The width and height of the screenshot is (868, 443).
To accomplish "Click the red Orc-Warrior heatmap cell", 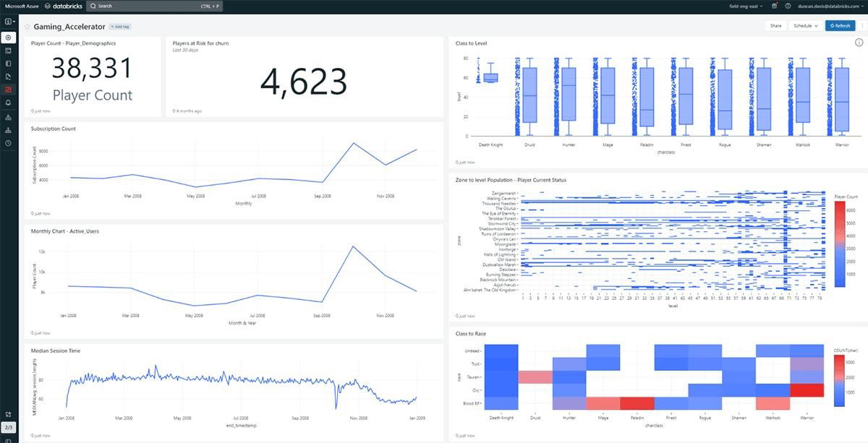I will pyautogui.click(x=807, y=390).
